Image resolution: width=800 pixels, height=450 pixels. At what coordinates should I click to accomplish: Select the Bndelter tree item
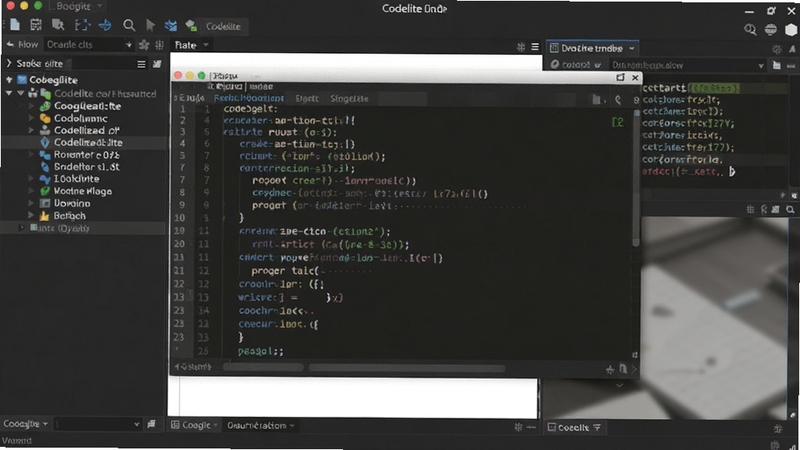tap(86, 167)
